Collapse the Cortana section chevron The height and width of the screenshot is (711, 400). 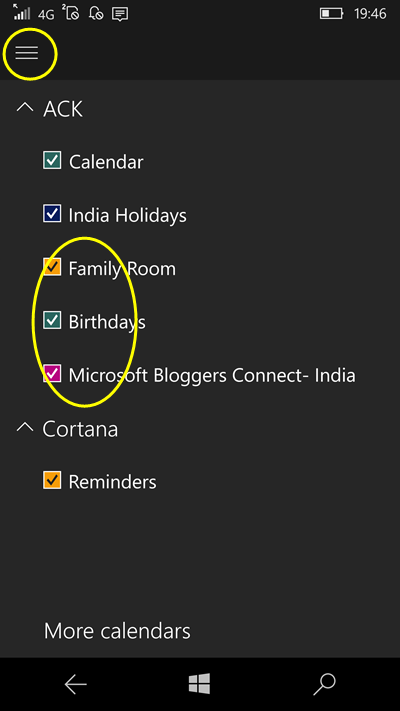[x=25, y=427]
